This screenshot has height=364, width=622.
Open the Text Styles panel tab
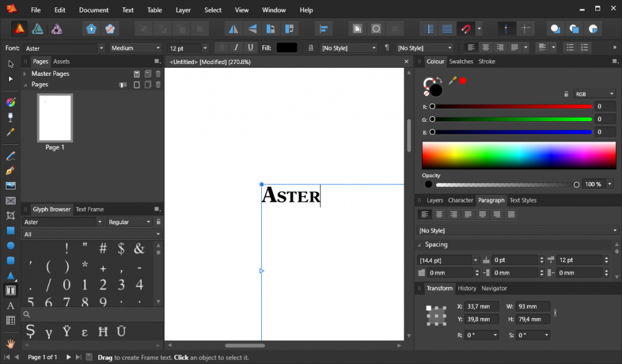click(x=522, y=200)
